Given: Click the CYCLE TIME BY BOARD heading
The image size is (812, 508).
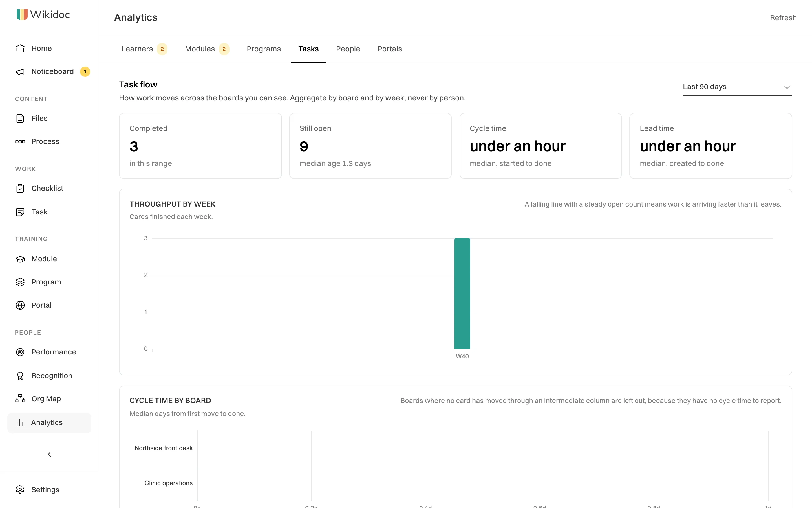Looking at the screenshot, I should (170, 401).
